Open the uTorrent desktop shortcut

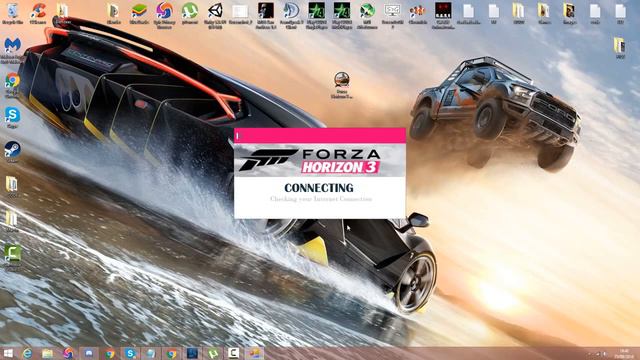(x=190, y=13)
